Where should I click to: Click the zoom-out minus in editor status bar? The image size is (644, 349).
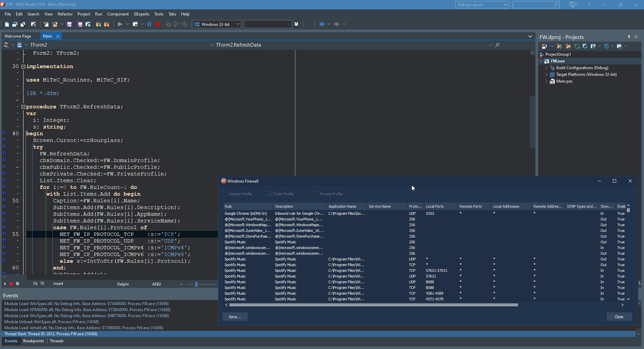click(181, 284)
